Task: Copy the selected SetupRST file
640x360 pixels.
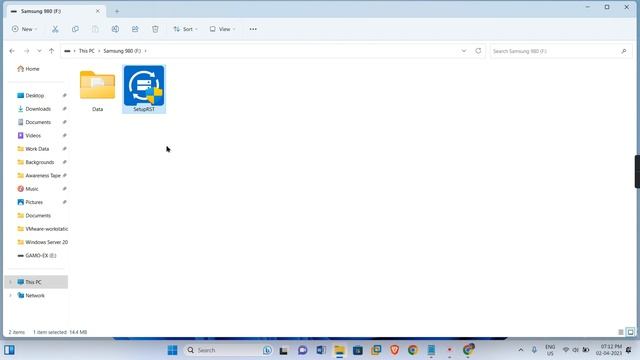Action: 75,29
